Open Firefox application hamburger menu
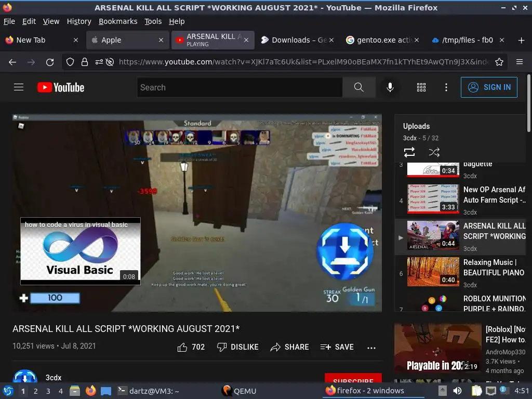Screen dimensions: 532x399 519,62
